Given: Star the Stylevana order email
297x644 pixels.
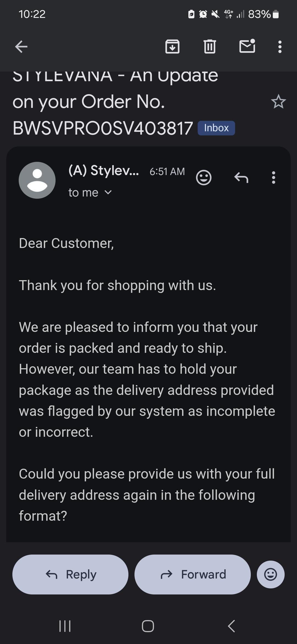Looking at the screenshot, I should (278, 102).
